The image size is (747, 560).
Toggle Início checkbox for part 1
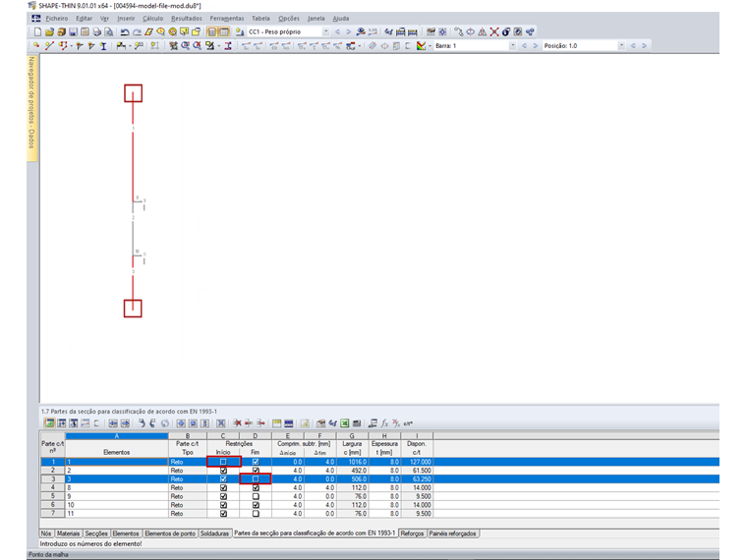tap(223, 462)
